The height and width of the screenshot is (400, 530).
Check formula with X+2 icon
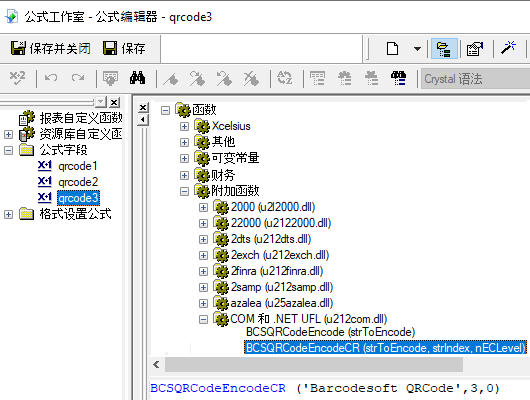point(17,78)
